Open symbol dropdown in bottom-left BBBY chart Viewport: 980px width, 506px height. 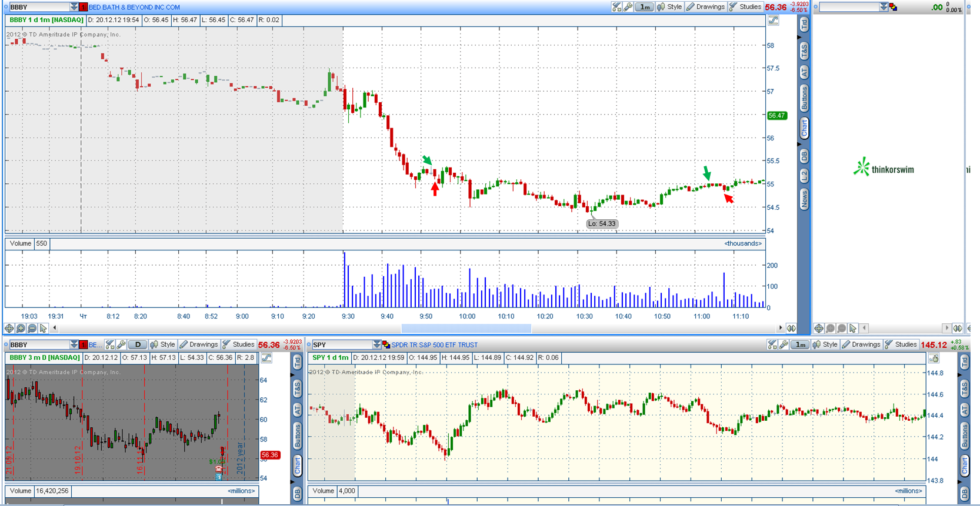[x=74, y=344]
